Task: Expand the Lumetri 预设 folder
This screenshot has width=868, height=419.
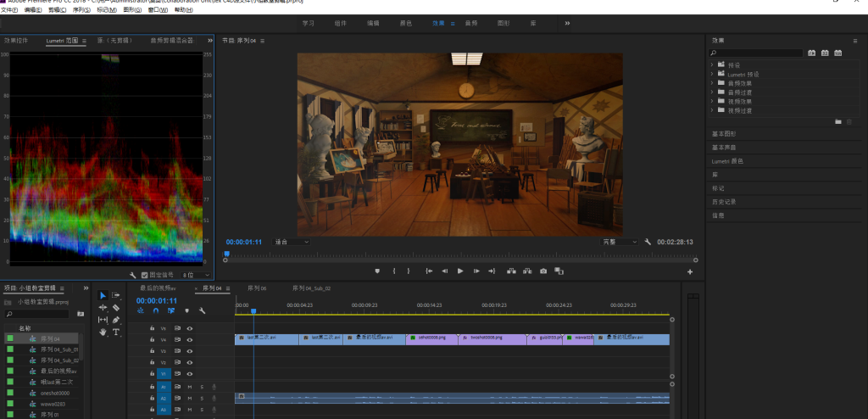Action: pyautogui.click(x=712, y=74)
